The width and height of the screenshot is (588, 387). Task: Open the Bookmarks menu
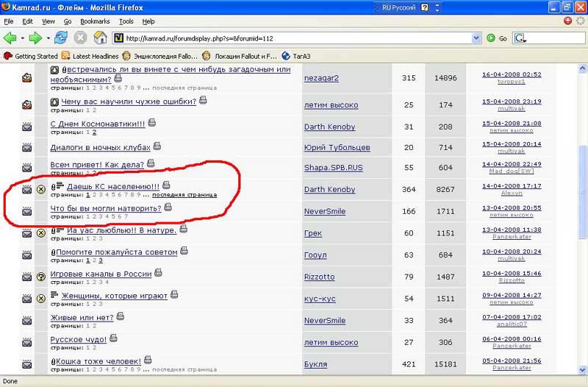[x=95, y=22]
